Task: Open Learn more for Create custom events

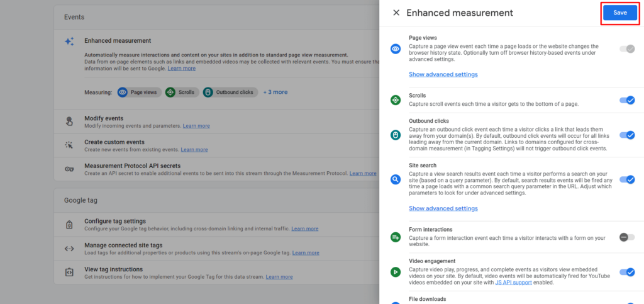Action: tap(194, 150)
